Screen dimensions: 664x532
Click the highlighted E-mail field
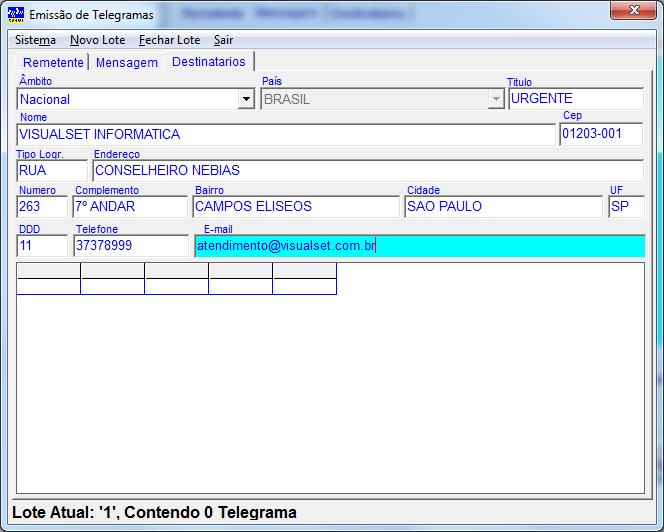(419, 245)
